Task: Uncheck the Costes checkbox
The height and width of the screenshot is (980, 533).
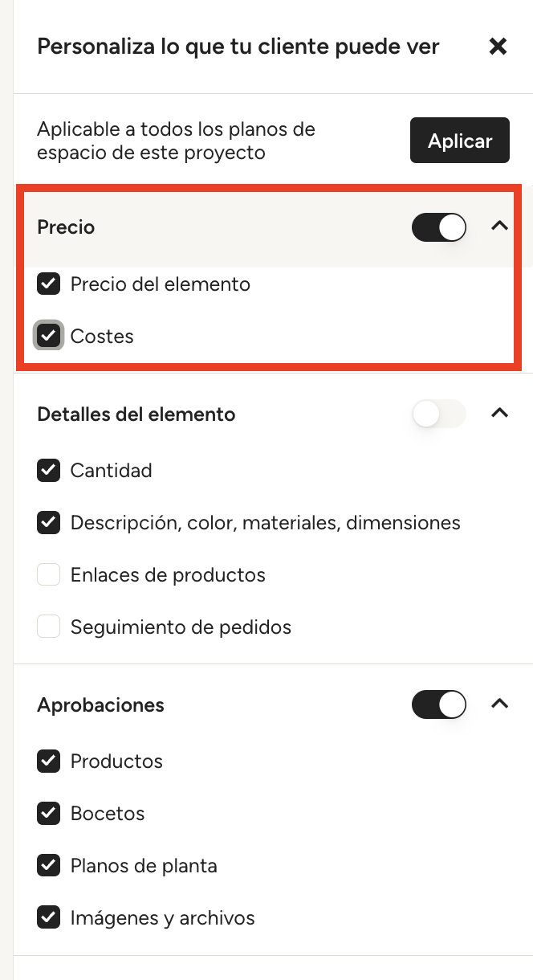Action: [x=49, y=336]
